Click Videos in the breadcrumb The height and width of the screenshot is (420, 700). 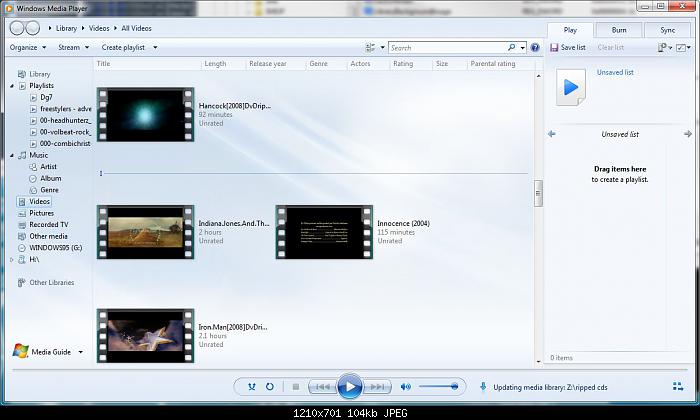pyautogui.click(x=99, y=28)
